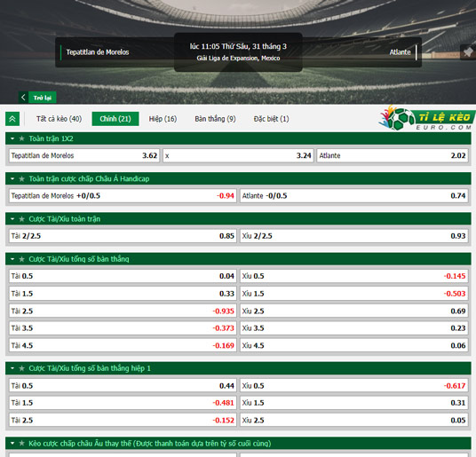Favorite the Toàn trận 1X2 market star
Viewport: 476px width, 457px height.
(22, 138)
